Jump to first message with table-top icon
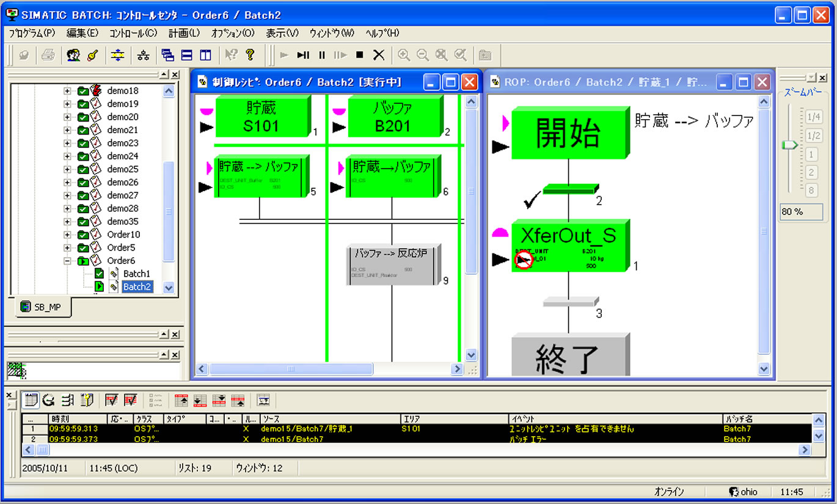Image resolution: width=837 pixels, height=504 pixels. tap(181, 400)
